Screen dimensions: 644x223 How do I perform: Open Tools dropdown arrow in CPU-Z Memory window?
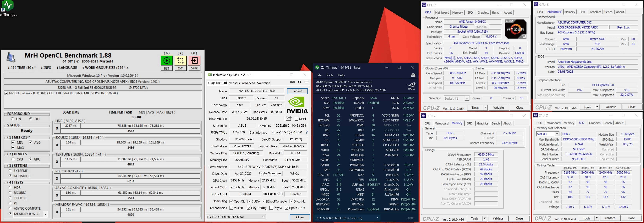pyautogui.click(x=485, y=218)
